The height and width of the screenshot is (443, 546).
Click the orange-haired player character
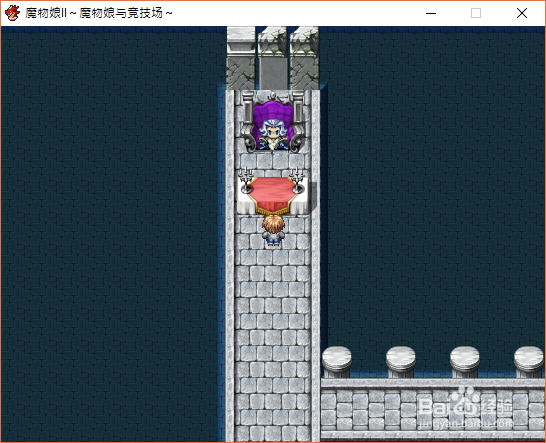(273, 231)
